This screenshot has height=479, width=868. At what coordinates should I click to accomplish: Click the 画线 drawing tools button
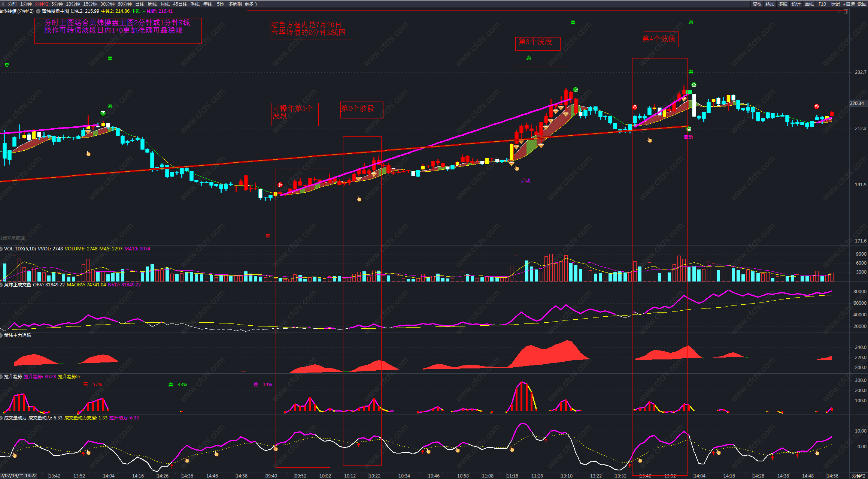(809, 4)
